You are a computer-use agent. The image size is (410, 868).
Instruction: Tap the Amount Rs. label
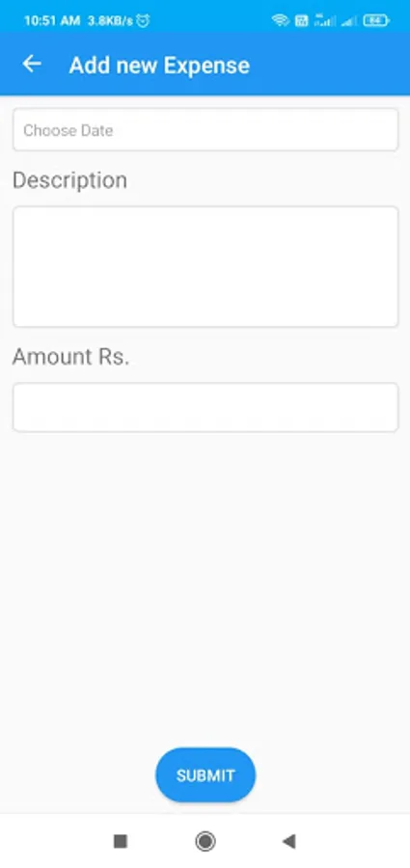point(71,357)
